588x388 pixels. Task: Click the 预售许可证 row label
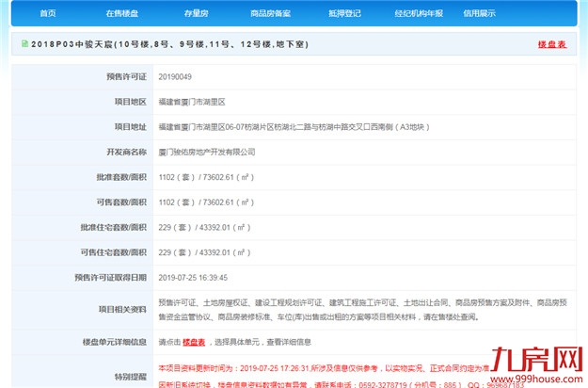click(127, 77)
